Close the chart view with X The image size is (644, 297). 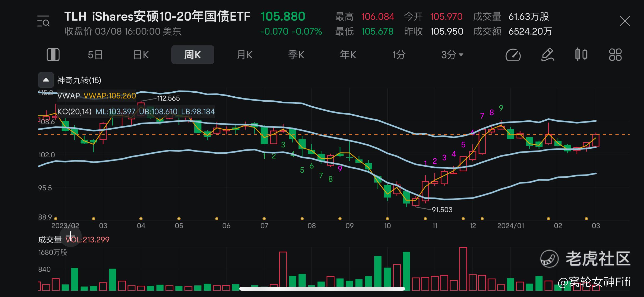point(625,21)
